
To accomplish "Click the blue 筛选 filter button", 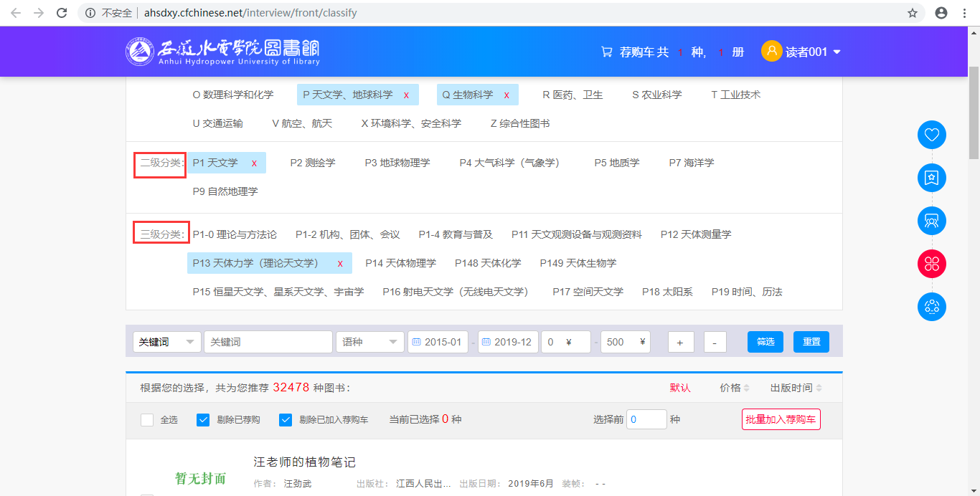I will pyautogui.click(x=765, y=342).
